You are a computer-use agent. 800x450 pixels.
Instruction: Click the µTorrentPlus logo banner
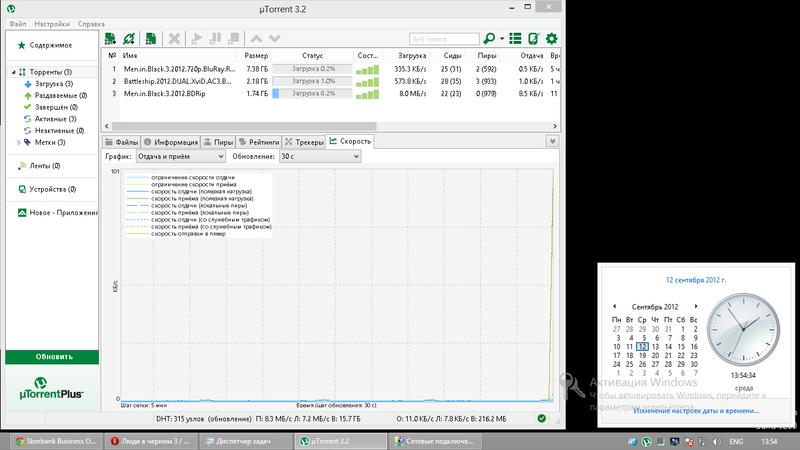52,388
